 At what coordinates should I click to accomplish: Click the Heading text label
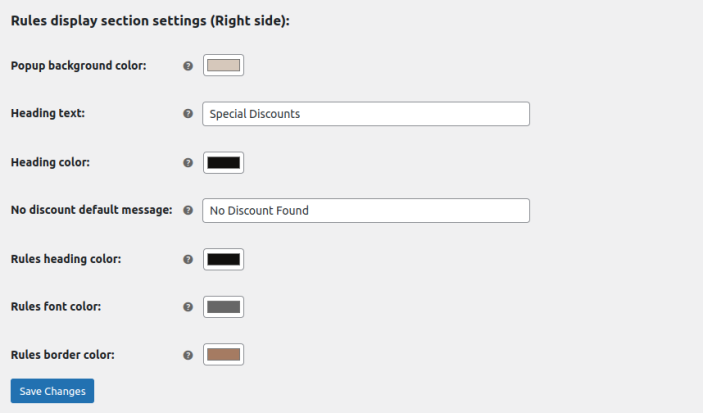pos(47,114)
